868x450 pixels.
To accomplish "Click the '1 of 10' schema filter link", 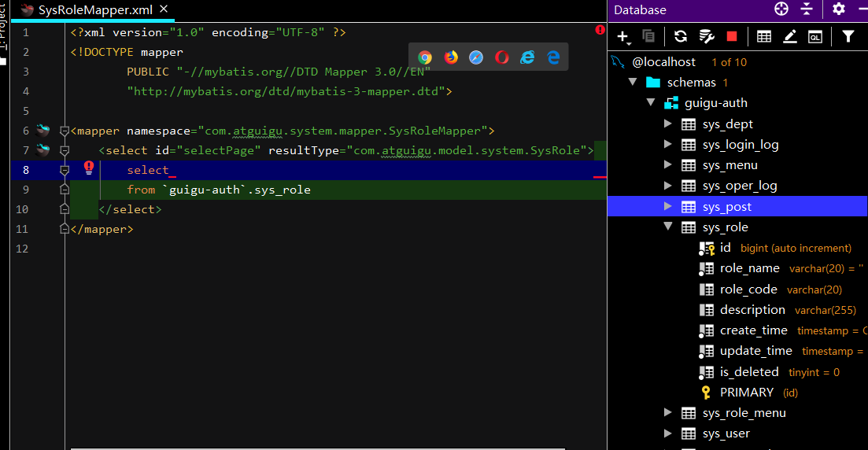I will [729, 62].
